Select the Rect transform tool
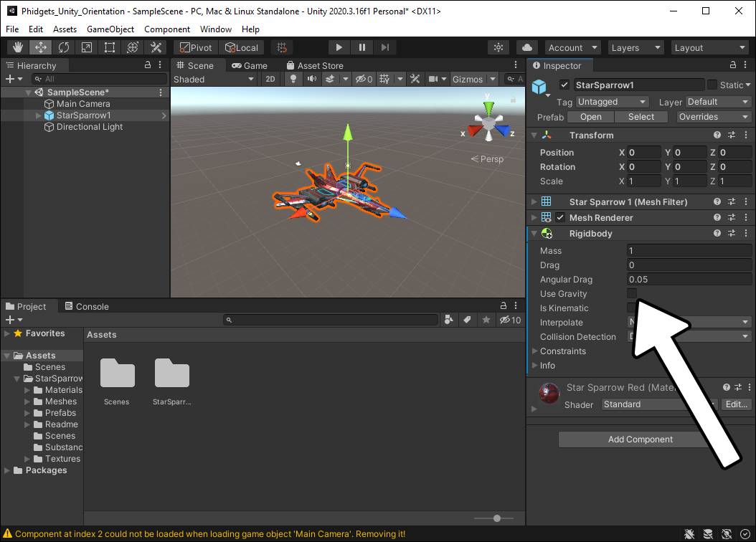The image size is (756, 542). (x=110, y=47)
